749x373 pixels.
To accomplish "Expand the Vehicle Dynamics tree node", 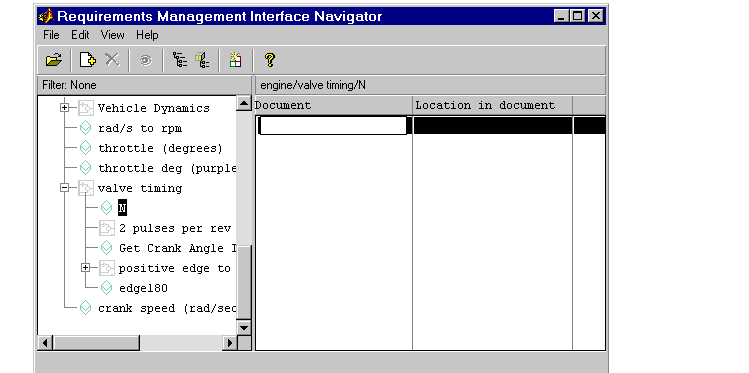I will (64, 108).
